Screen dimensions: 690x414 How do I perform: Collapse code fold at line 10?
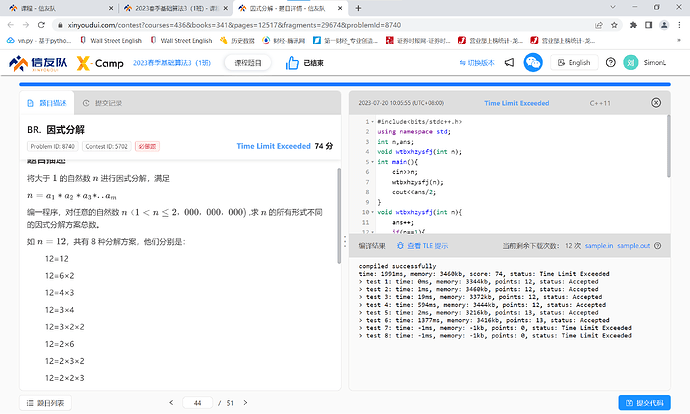[372, 212]
